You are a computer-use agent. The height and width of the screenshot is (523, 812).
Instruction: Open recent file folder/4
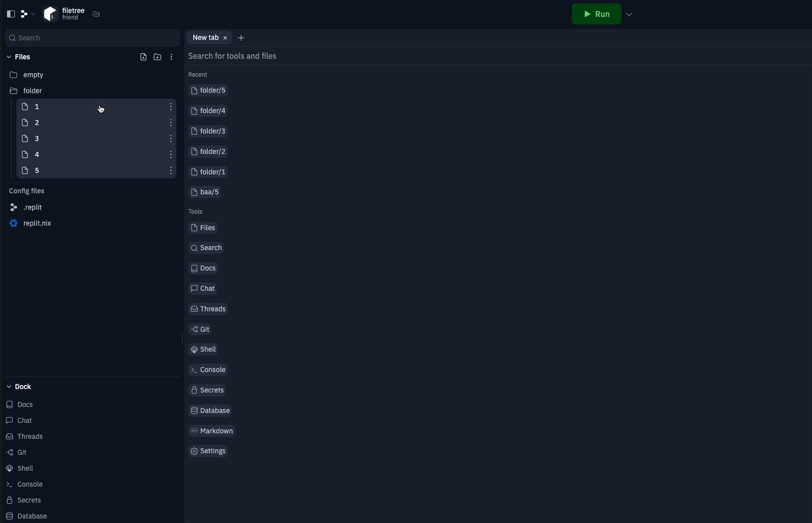click(208, 111)
